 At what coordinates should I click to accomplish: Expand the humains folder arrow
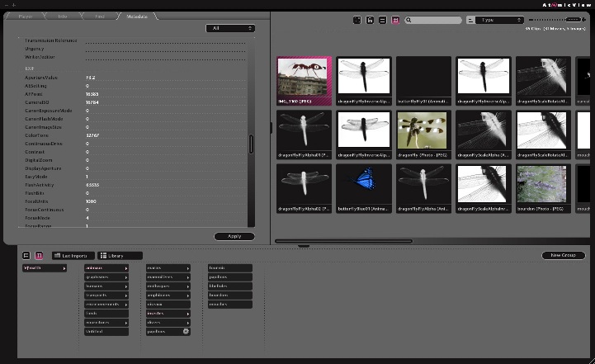click(126, 286)
